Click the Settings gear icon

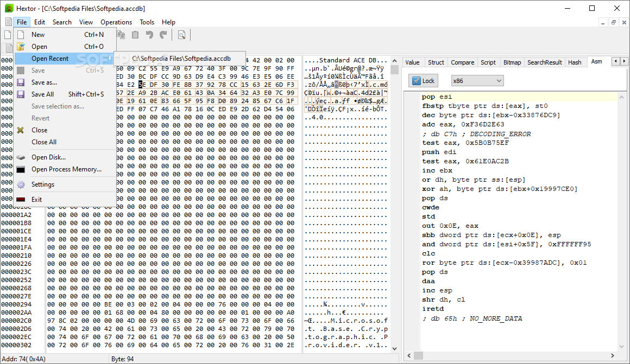[x=21, y=184]
